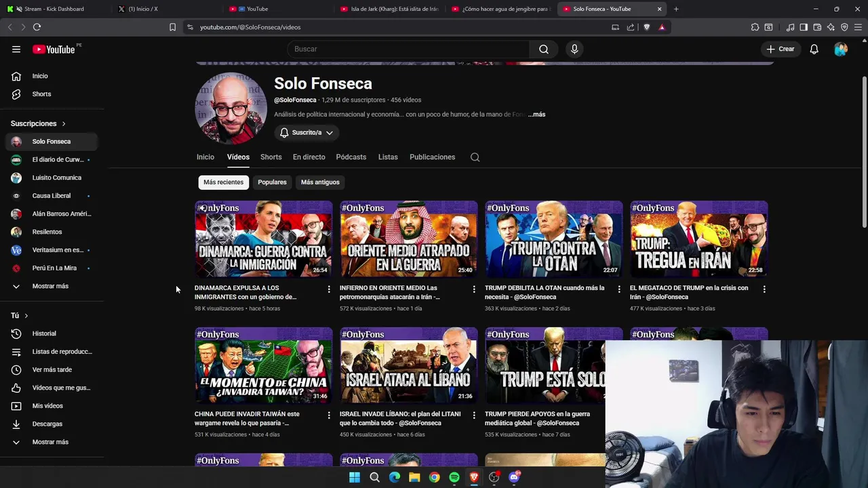
Task: Open Perú En La Mira subscription
Action: (x=51, y=268)
